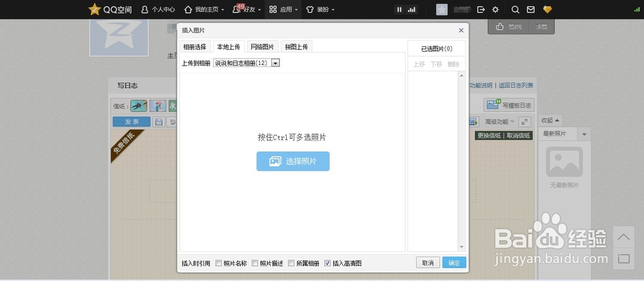The height and width of the screenshot is (281, 644).
Task: Switch to the 拼图上传 tab
Action: (x=296, y=47)
